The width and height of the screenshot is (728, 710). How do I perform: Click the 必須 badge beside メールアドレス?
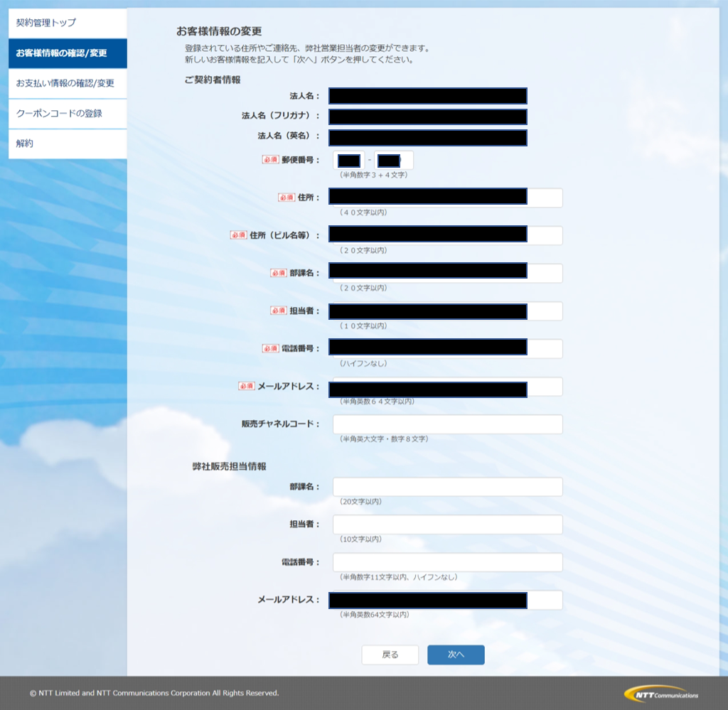[x=247, y=386]
